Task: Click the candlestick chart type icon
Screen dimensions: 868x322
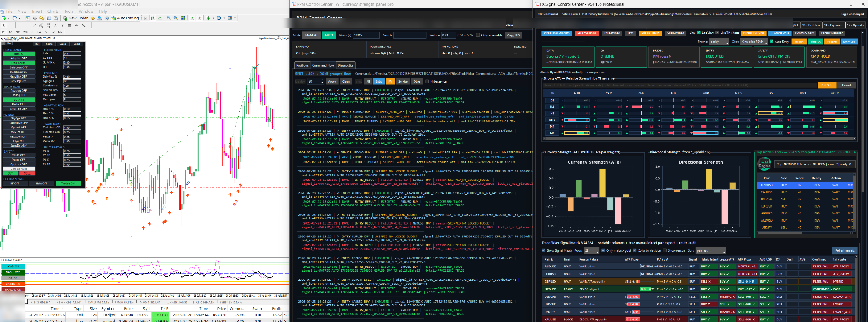Action: click(x=153, y=18)
